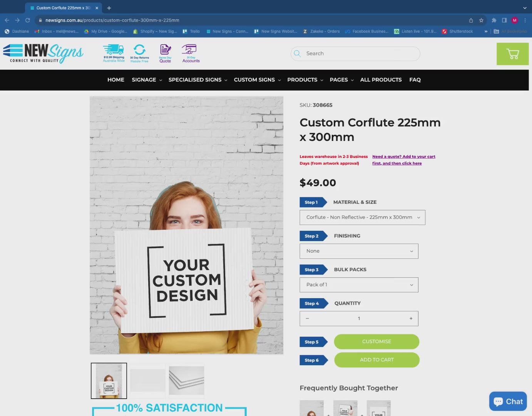Open the Same Day Quote icon
The width and height of the screenshot is (532, 416).
click(165, 53)
